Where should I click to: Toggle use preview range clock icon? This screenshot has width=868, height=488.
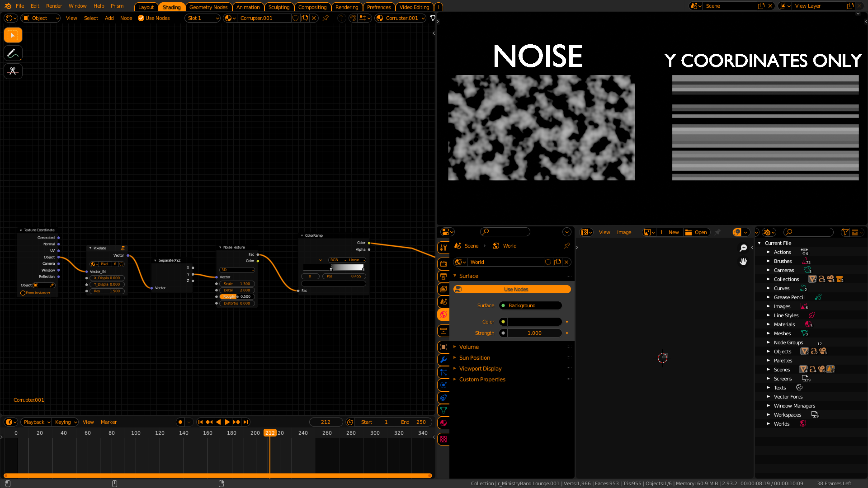coord(350,422)
